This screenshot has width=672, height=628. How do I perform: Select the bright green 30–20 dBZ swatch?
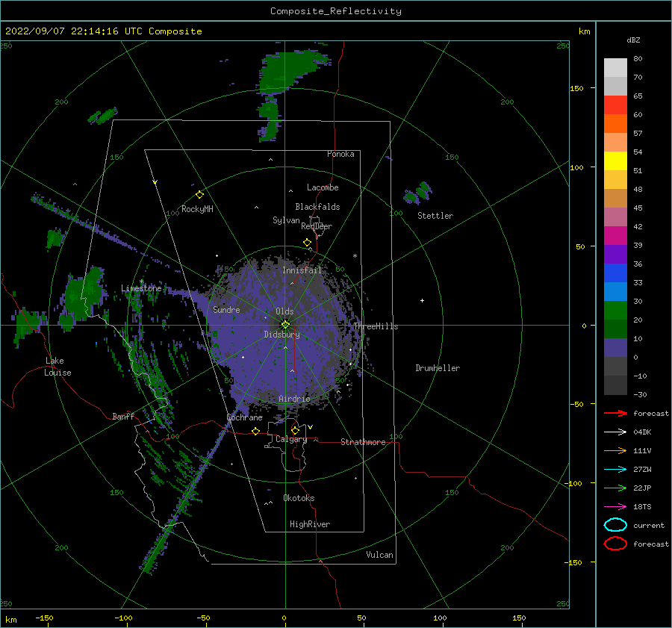click(x=615, y=311)
